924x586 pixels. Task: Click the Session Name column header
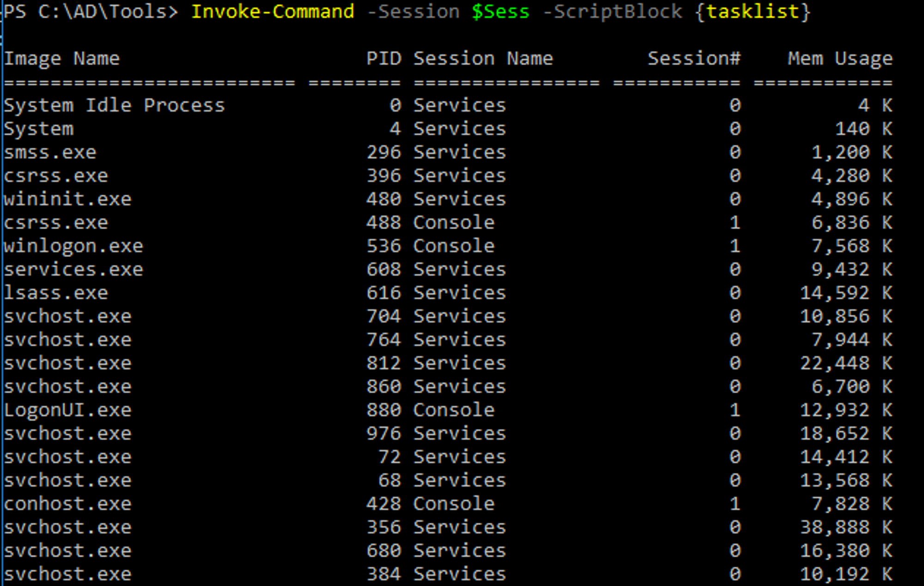coord(483,59)
